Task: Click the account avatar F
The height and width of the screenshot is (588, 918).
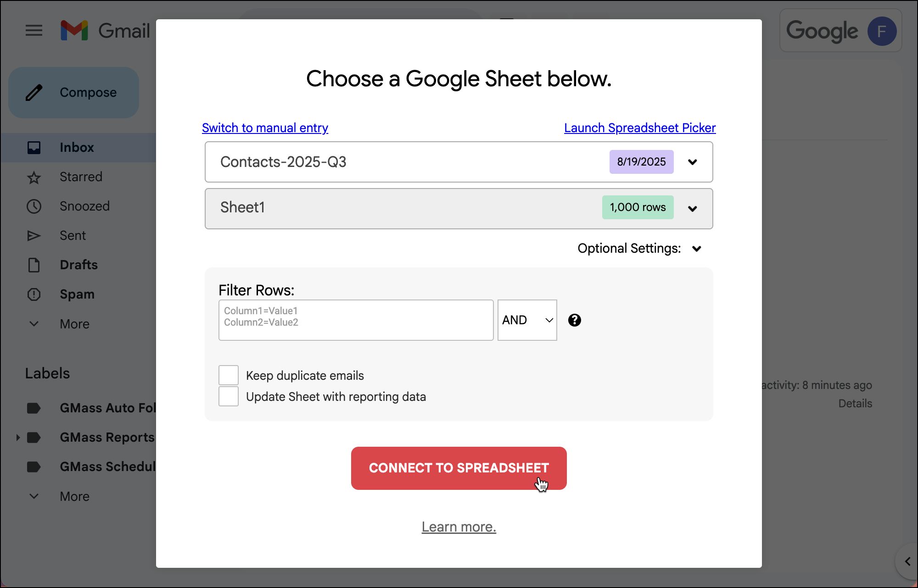Action: 881,31
